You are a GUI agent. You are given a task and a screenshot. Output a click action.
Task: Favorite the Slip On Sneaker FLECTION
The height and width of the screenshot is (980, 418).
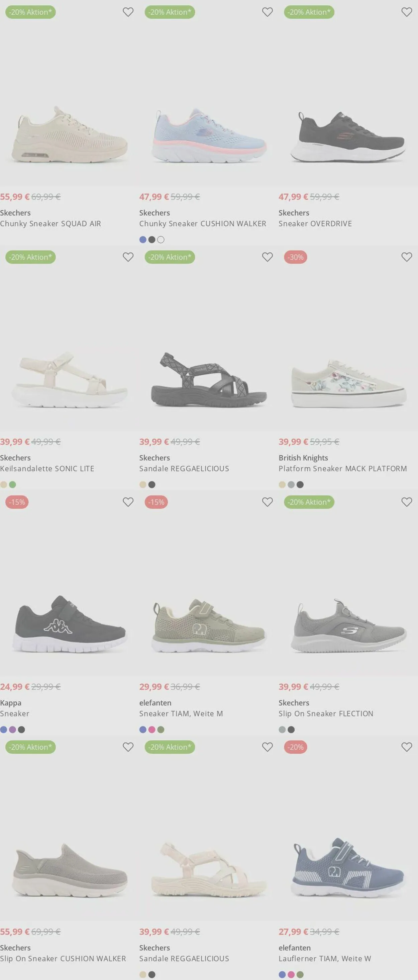(407, 502)
